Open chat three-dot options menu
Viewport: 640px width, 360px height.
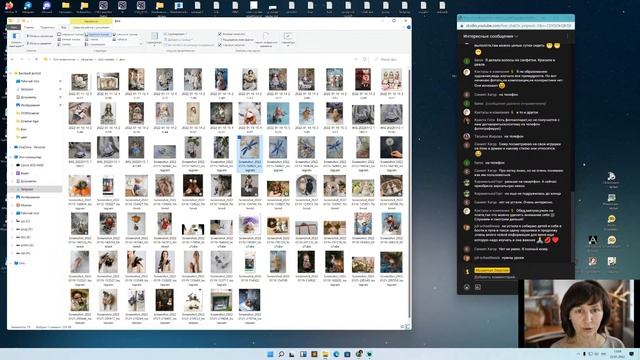567,36
